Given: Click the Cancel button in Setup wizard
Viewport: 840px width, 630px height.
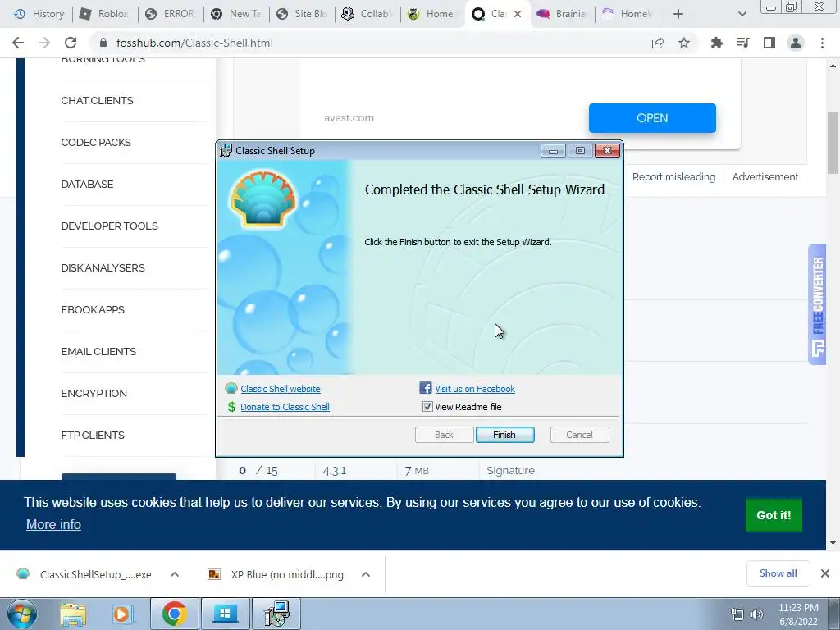Looking at the screenshot, I should pyautogui.click(x=579, y=435).
